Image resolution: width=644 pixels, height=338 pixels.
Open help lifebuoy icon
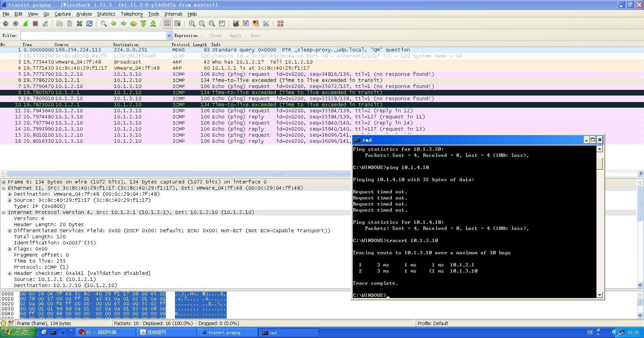tap(280, 24)
